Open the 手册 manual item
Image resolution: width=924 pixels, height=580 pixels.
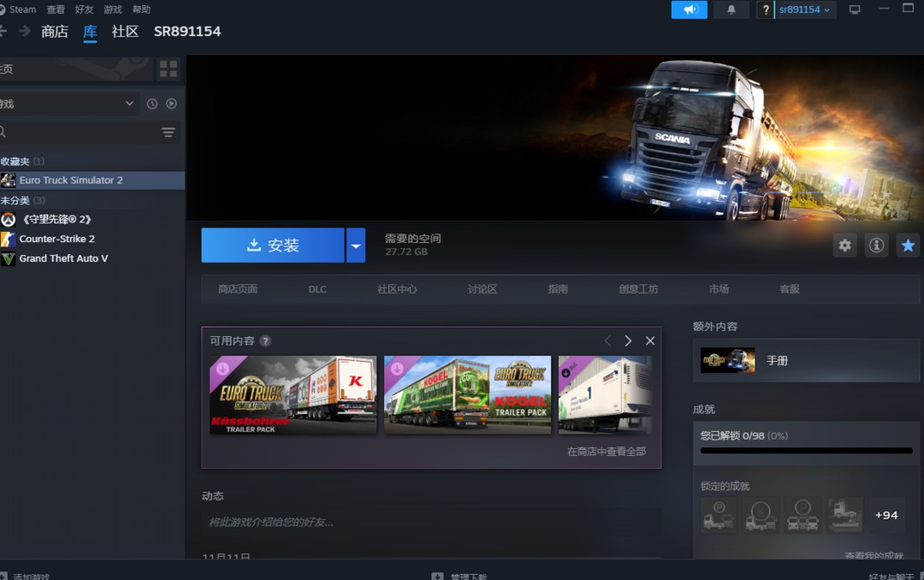click(806, 360)
